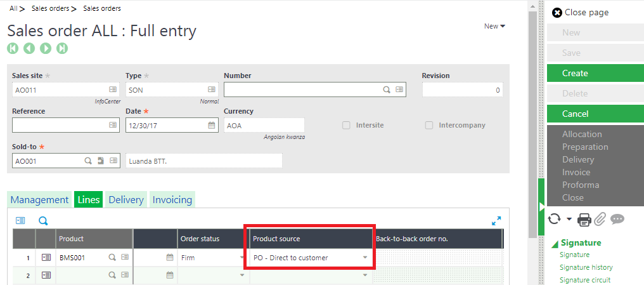Image resolution: width=644 pixels, height=285 pixels.
Task: Expand the lines grid to full screen
Action: [x=496, y=221]
